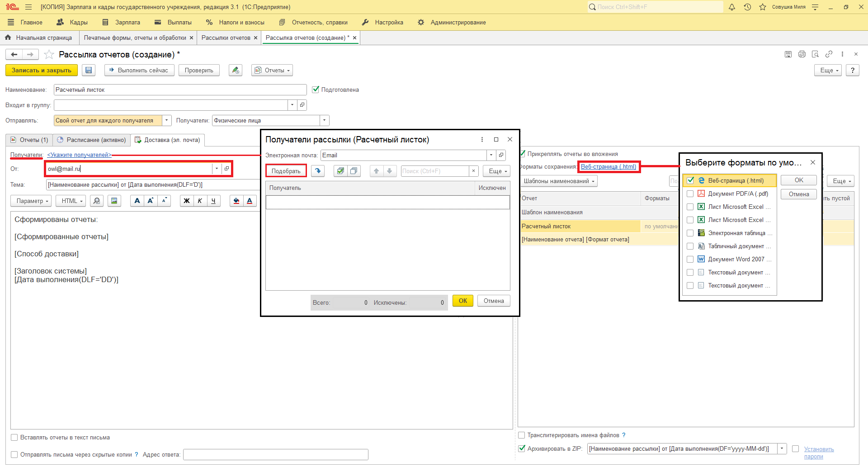This screenshot has width=868, height=467.
Task: Click the preview icon in the form header
Action: (815, 54)
